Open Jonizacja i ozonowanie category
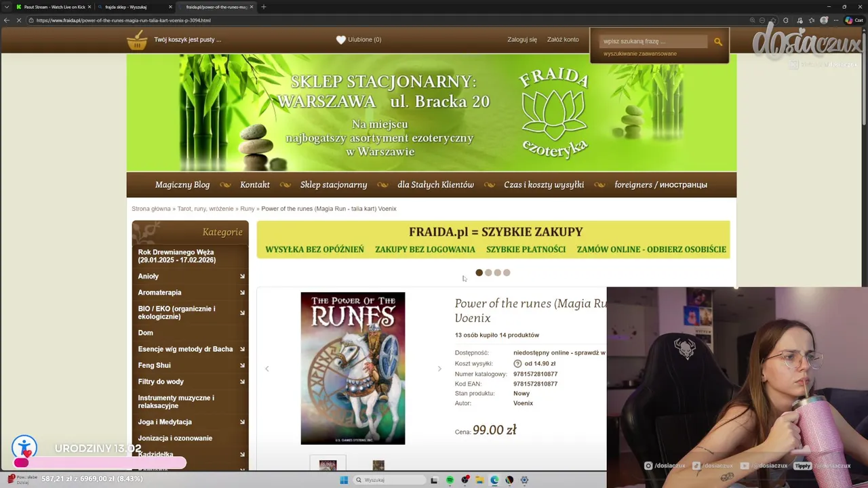868x488 pixels. tap(175, 439)
